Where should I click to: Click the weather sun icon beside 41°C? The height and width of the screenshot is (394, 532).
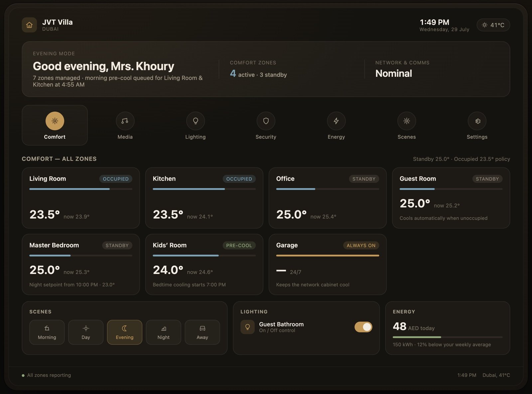pyautogui.click(x=484, y=25)
